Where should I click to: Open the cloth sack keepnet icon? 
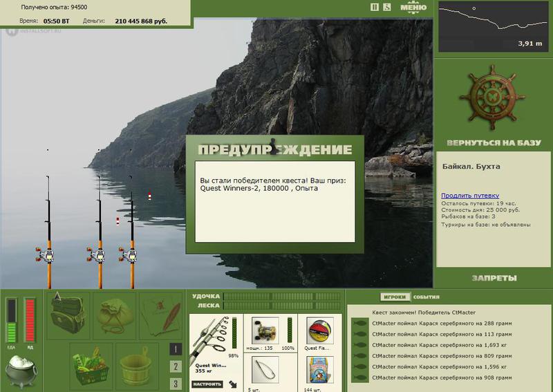(115, 316)
